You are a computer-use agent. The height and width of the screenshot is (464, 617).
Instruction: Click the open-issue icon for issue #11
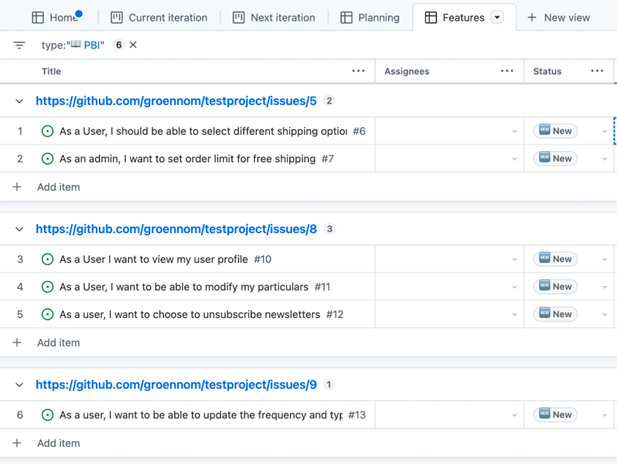coord(47,287)
